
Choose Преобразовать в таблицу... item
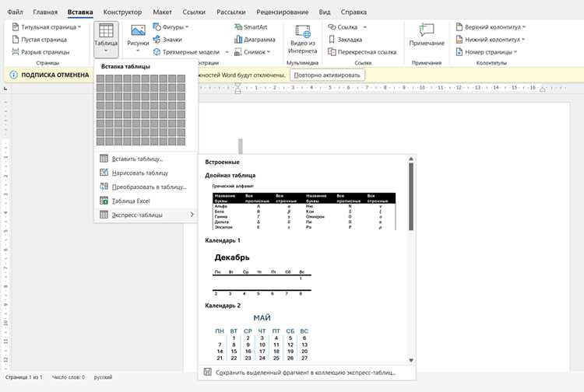[x=146, y=187]
